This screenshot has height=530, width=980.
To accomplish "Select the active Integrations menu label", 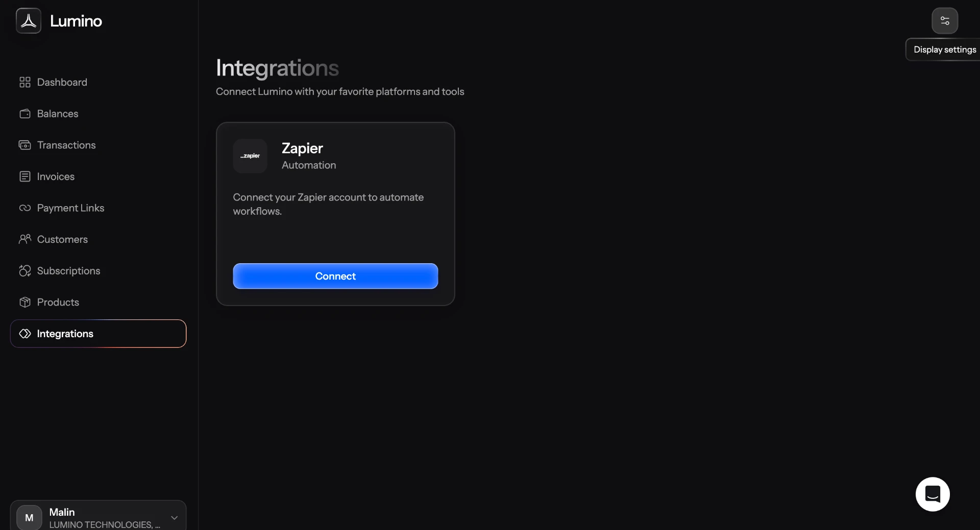I will click(x=65, y=334).
